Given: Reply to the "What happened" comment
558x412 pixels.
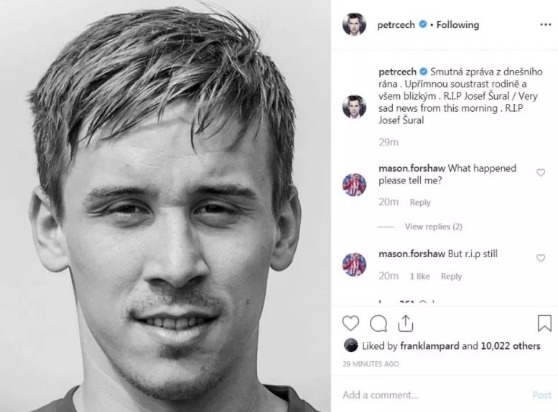Looking at the screenshot, I should tap(420, 202).
